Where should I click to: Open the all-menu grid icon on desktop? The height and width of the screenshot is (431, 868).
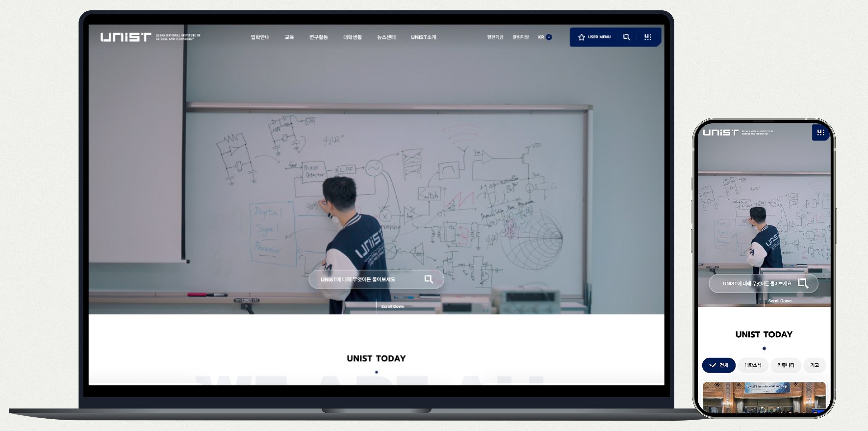point(648,37)
